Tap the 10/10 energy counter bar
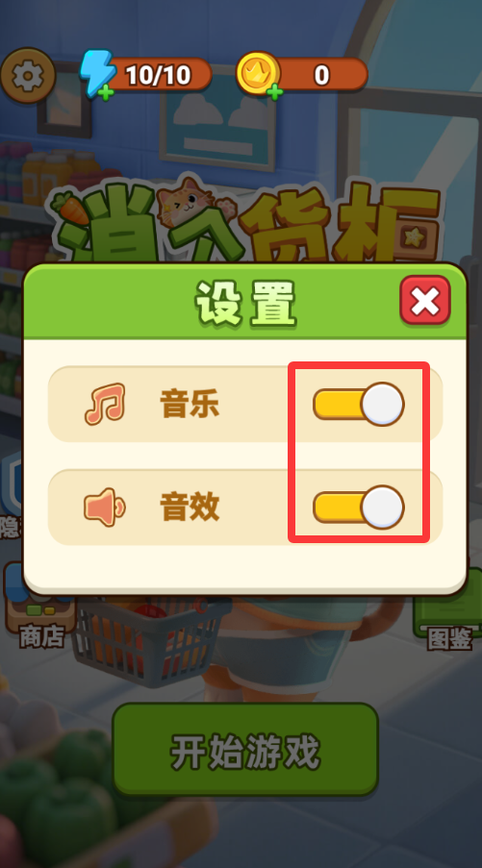482x868 pixels. coord(158,74)
